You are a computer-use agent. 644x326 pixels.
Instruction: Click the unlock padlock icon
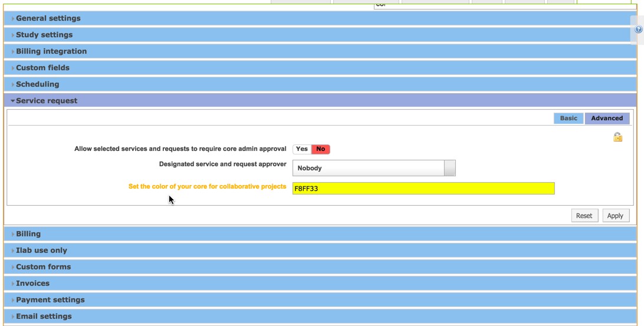pos(617,137)
